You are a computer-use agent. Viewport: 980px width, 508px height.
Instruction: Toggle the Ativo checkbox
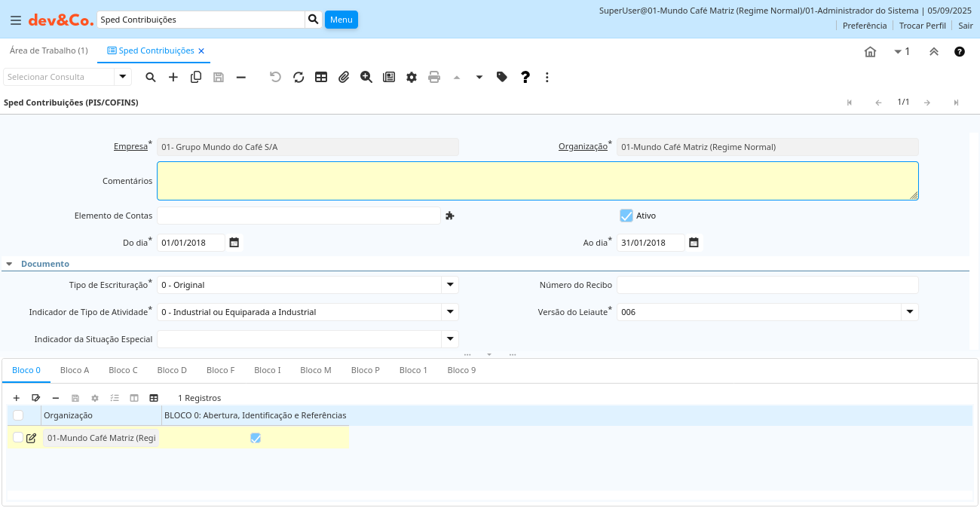626,216
